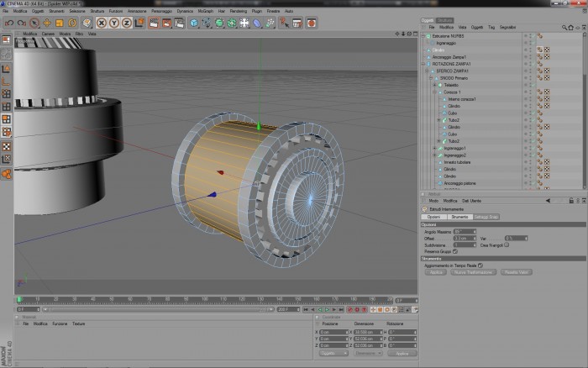Viewport: 588px width, 368px height.
Task: Expand the Ingranaggio1 tree node
Action: pos(435,148)
